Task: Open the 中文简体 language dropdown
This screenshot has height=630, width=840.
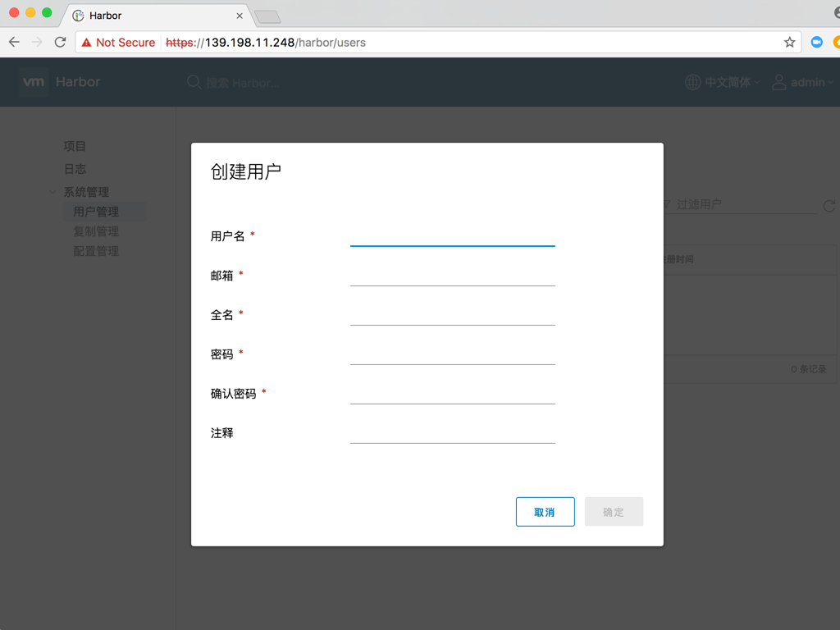Action: click(726, 82)
